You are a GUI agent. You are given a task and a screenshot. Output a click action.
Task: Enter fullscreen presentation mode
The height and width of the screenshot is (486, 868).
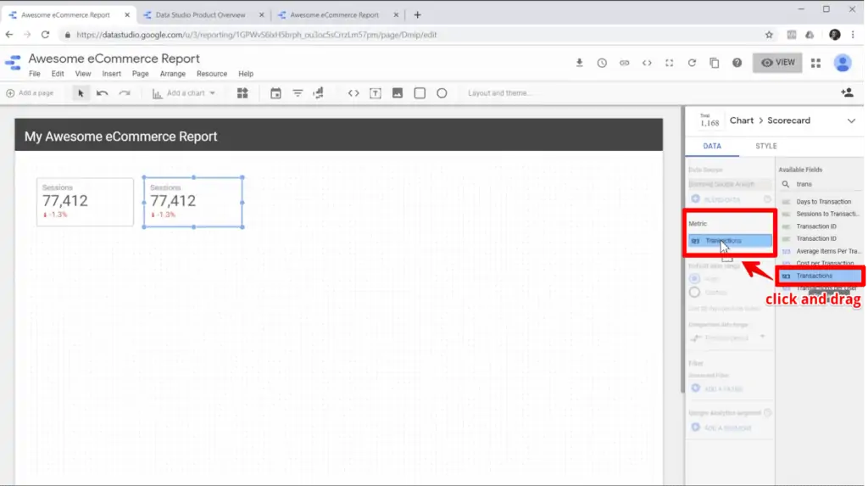coord(670,63)
